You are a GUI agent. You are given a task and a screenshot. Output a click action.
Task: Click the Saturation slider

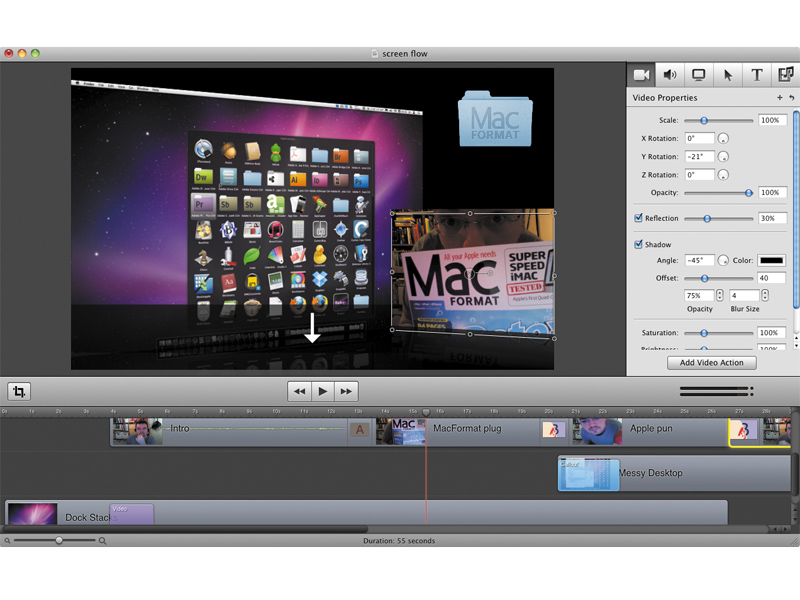718,333
